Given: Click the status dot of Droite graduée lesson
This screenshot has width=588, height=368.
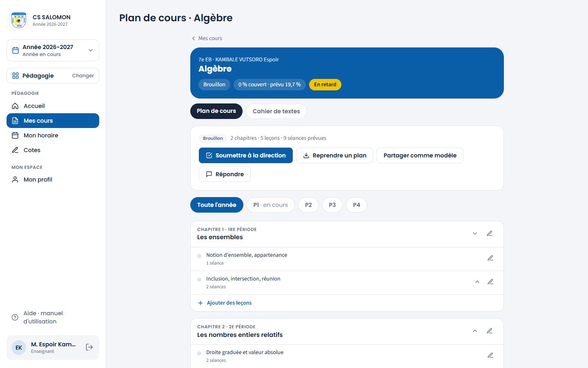Looking at the screenshot, I should pos(199,353).
